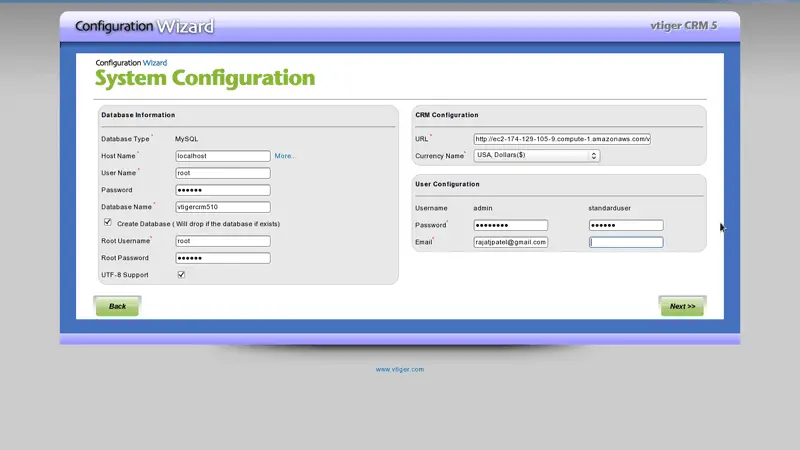The image size is (800, 450).
Task: Click the standarduser Password field
Action: coord(626,225)
